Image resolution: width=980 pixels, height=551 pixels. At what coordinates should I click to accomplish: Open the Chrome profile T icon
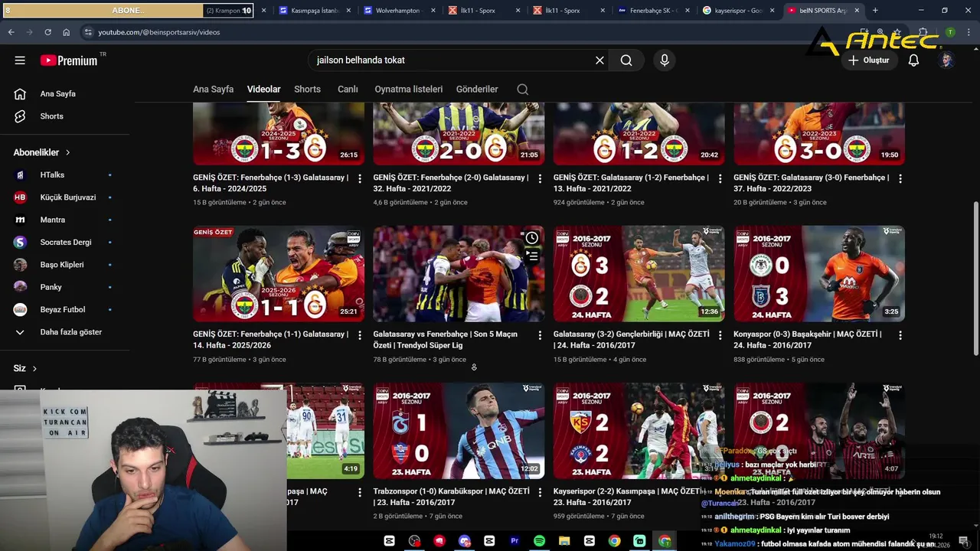coord(949,33)
